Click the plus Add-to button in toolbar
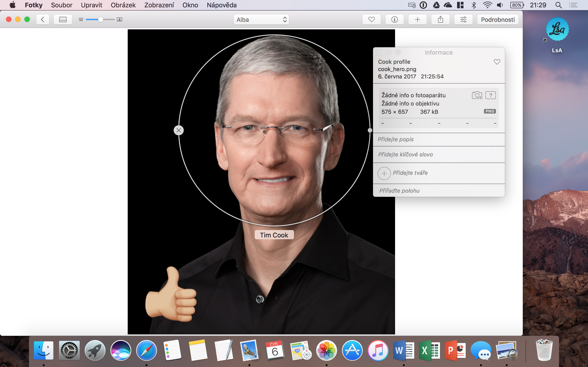The width and height of the screenshot is (588, 367). tap(417, 19)
